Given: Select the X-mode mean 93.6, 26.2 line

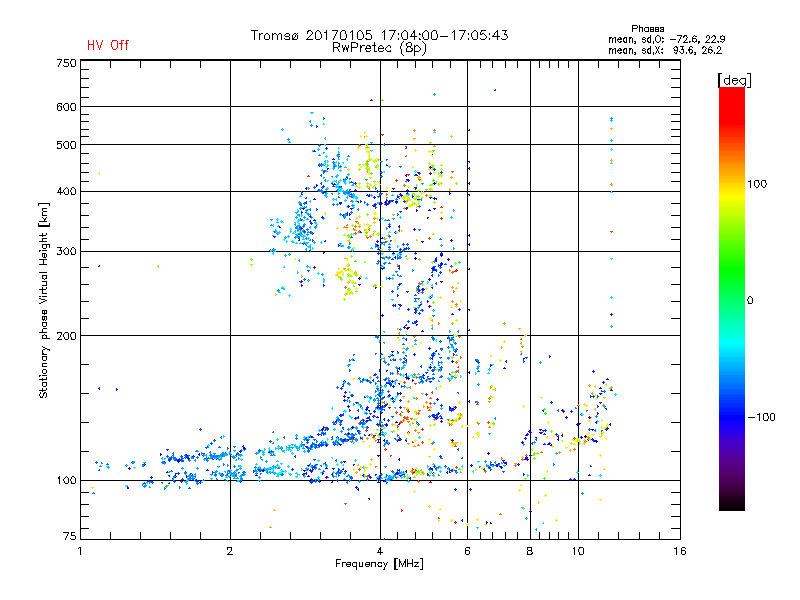Looking at the screenshot, I should click(x=665, y=50).
